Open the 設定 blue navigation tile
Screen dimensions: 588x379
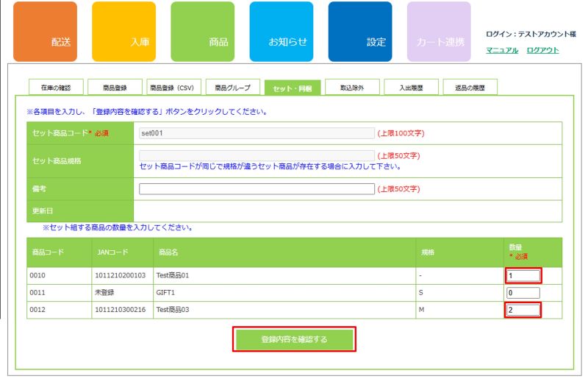359,32
